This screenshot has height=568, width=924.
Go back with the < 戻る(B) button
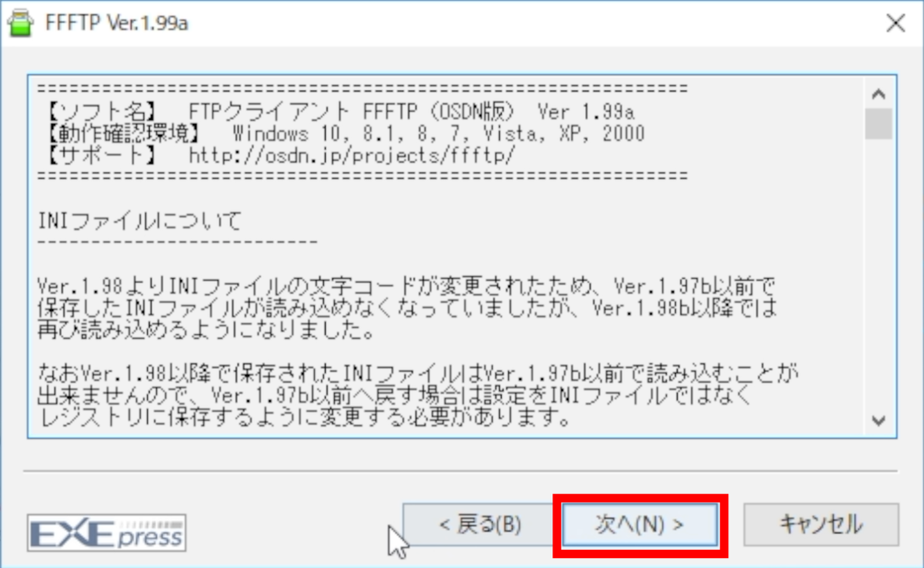tap(480, 525)
